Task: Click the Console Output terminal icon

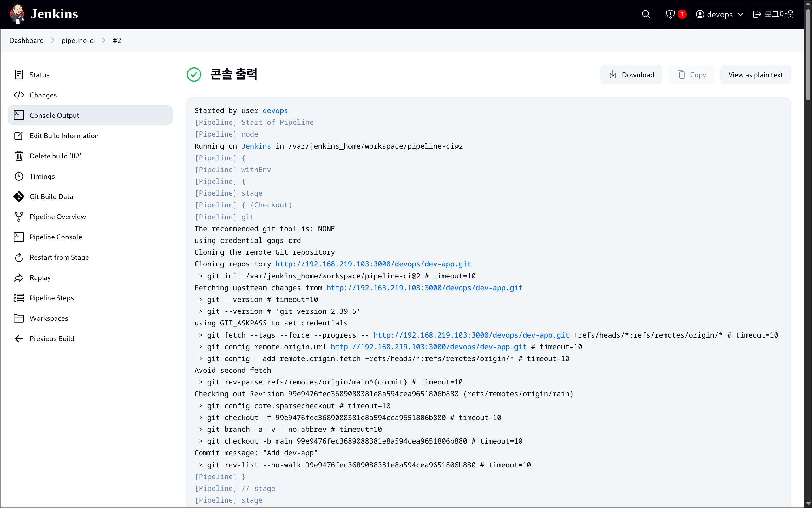Action: [x=19, y=115]
